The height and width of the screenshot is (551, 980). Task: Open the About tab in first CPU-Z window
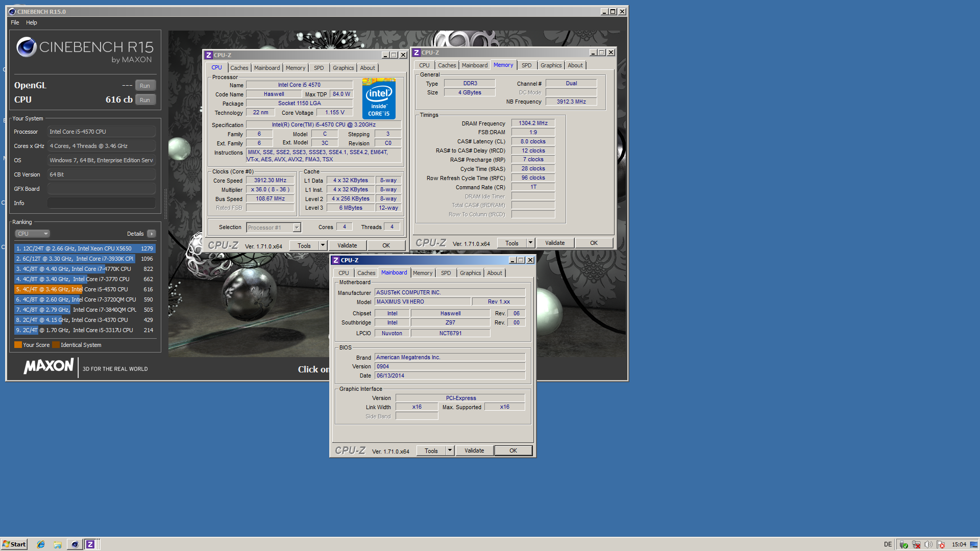(367, 68)
